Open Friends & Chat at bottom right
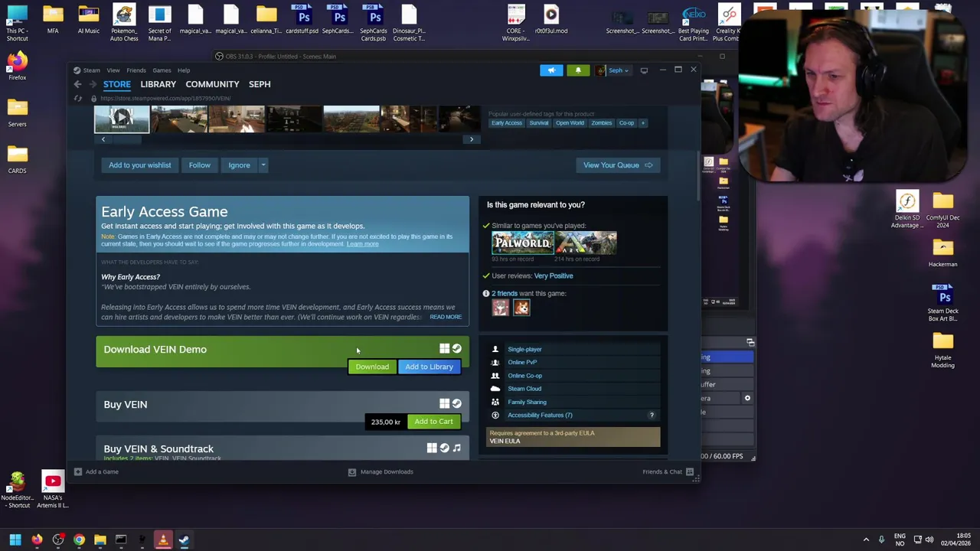 [x=668, y=471]
